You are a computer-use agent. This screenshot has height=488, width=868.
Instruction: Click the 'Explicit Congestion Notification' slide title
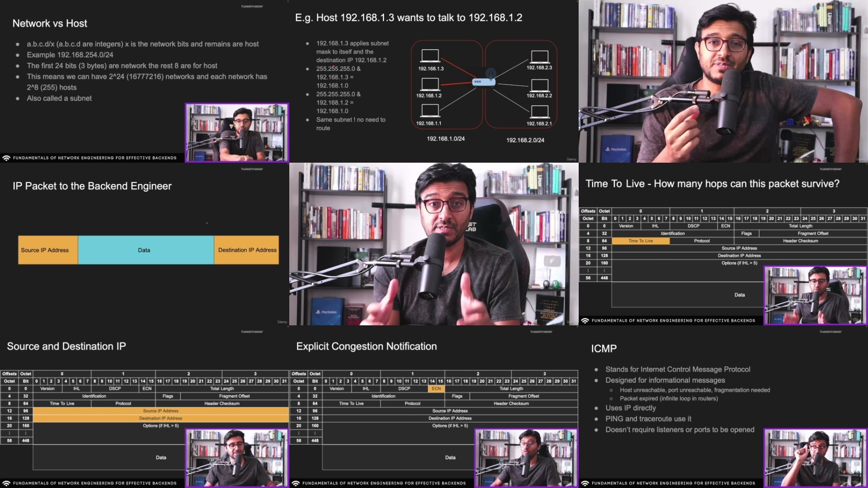[366, 347]
